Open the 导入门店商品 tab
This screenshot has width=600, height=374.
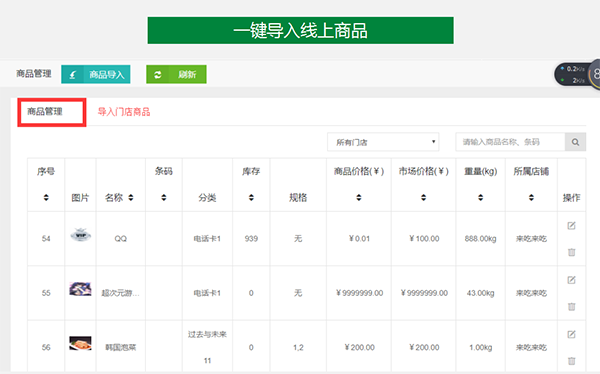[x=124, y=112]
